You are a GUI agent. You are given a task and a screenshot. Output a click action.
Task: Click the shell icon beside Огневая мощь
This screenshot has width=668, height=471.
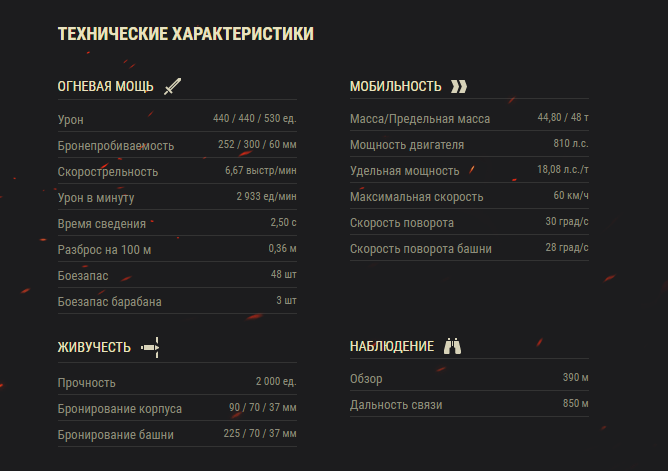(173, 86)
